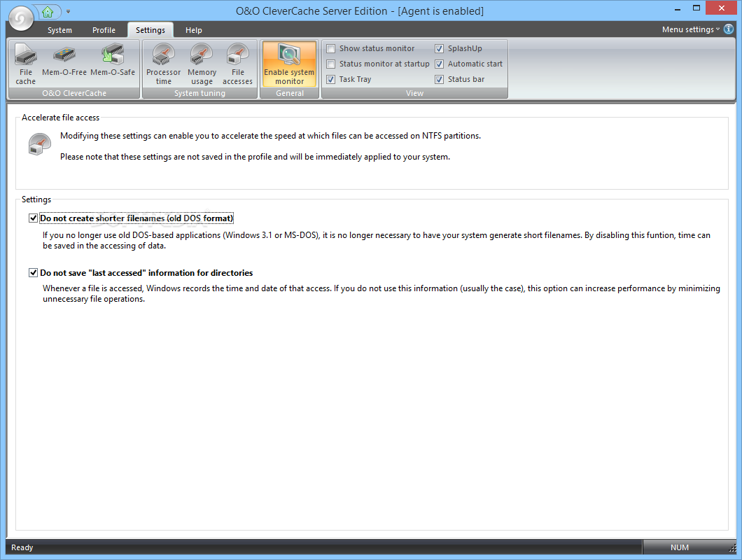Minimize the CleverCache window
Screen dimensions: 742x560
[677, 8]
